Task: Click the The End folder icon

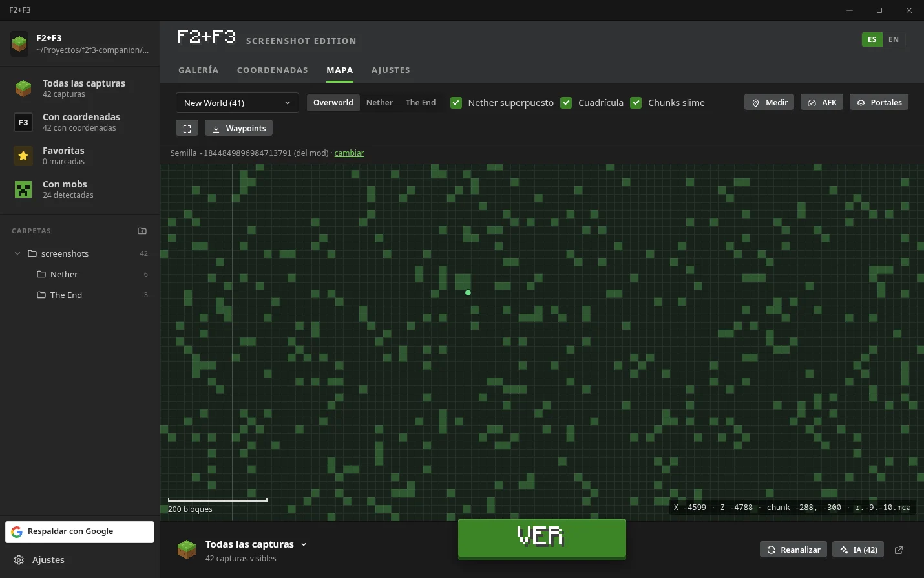Action: tap(41, 295)
